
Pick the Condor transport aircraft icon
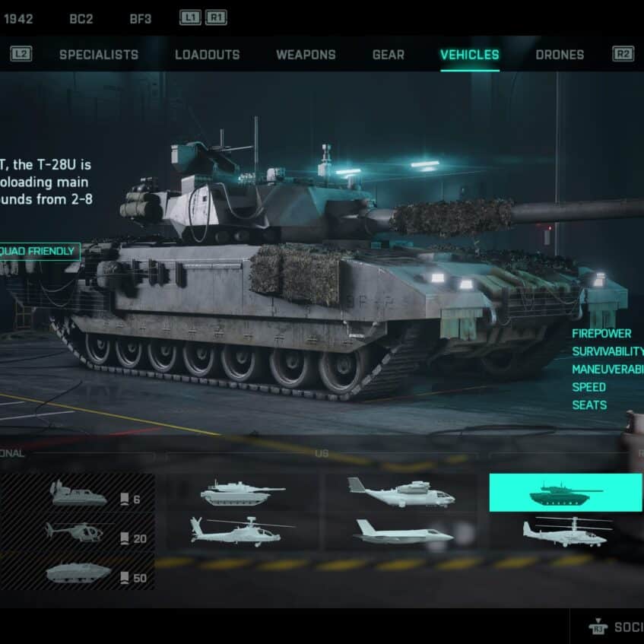[401, 492]
